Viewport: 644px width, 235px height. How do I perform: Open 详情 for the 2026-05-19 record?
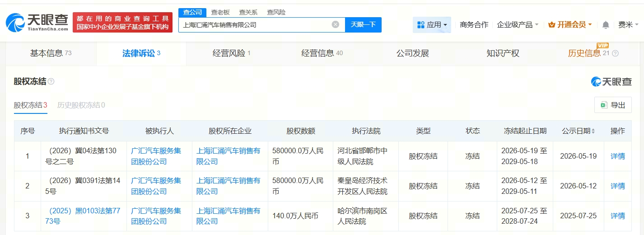tap(618, 156)
